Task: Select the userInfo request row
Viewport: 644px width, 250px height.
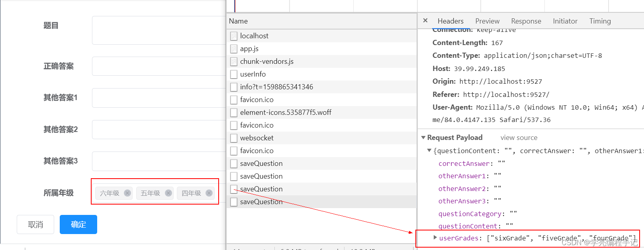Action: (322, 74)
